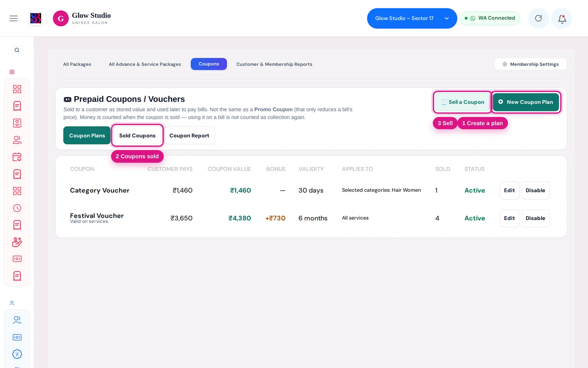Select the Coupon Plans sub-tab
588x368 pixels.
point(87,135)
